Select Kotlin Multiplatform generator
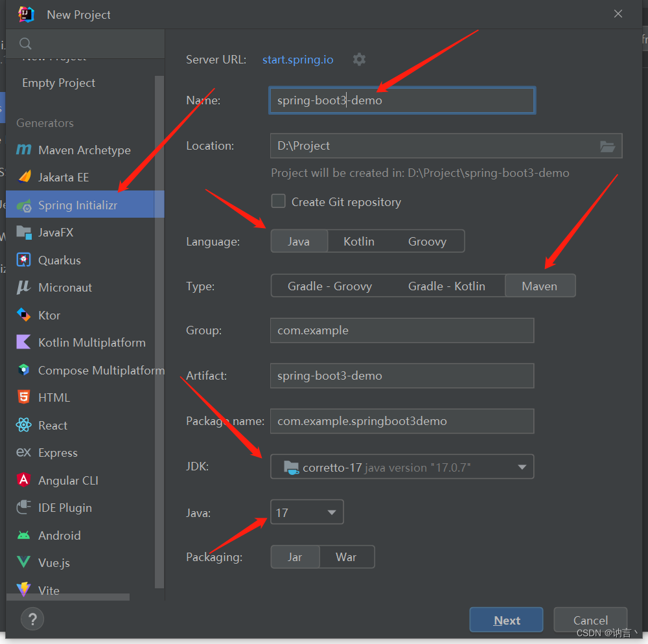This screenshot has width=648, height=644. click(x=92, y=343)
